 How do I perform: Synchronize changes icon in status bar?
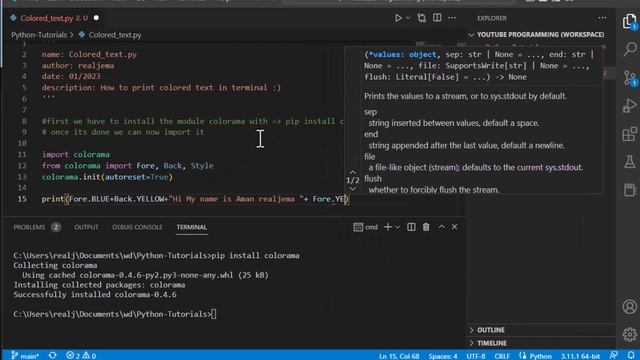tap(53, 356)
